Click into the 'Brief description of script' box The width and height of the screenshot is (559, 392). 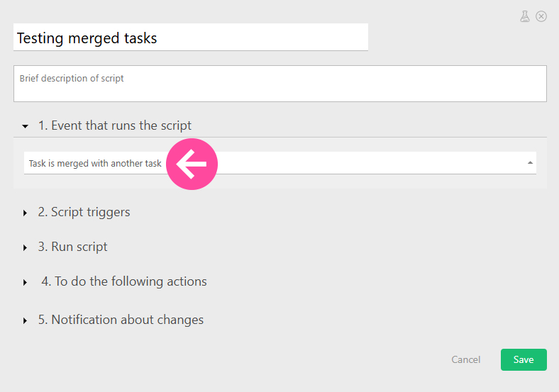[x=279, y=84]
